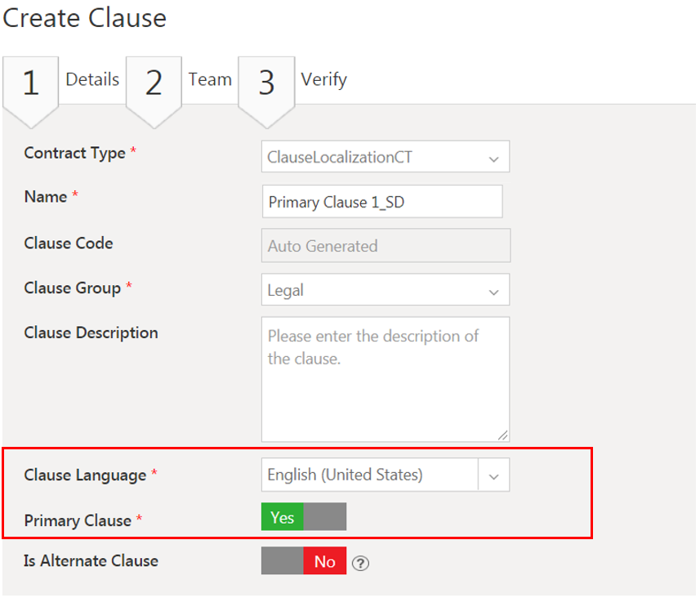Go to the Verify step tab

323,80
